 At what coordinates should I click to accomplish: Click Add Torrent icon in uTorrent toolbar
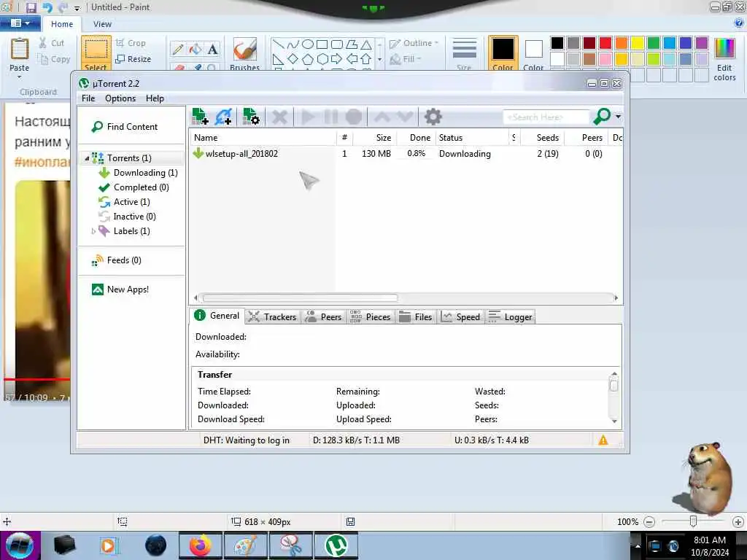point(200,116)
